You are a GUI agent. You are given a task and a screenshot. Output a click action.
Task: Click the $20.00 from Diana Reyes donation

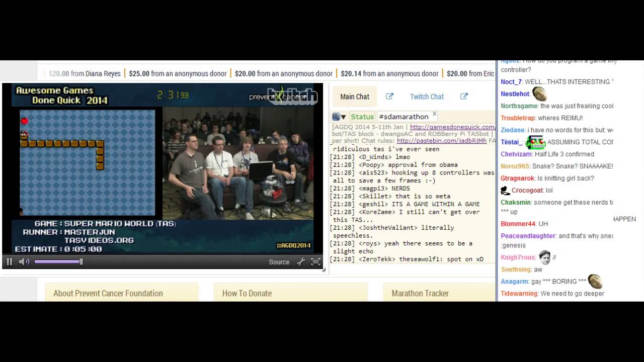coord(85,73)
